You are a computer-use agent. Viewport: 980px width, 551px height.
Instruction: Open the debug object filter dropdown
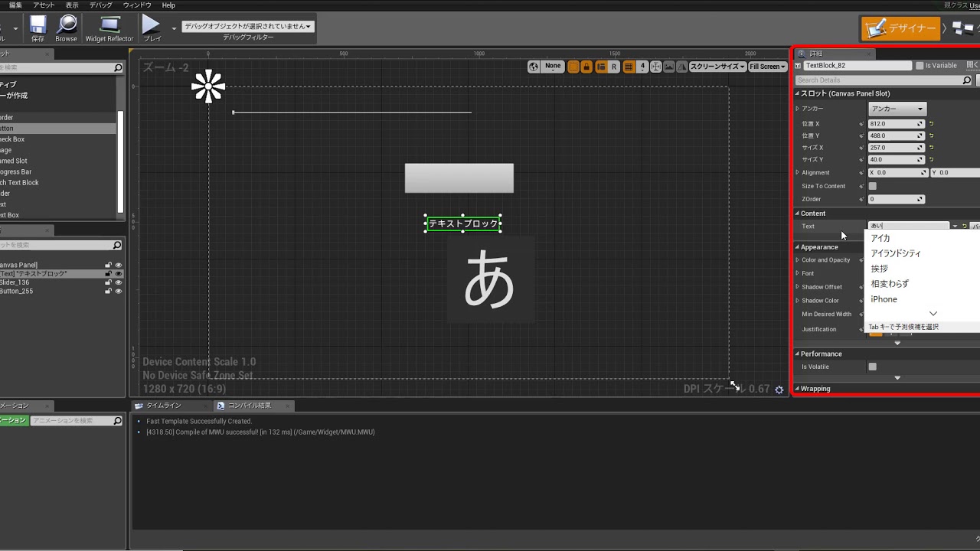248,26
